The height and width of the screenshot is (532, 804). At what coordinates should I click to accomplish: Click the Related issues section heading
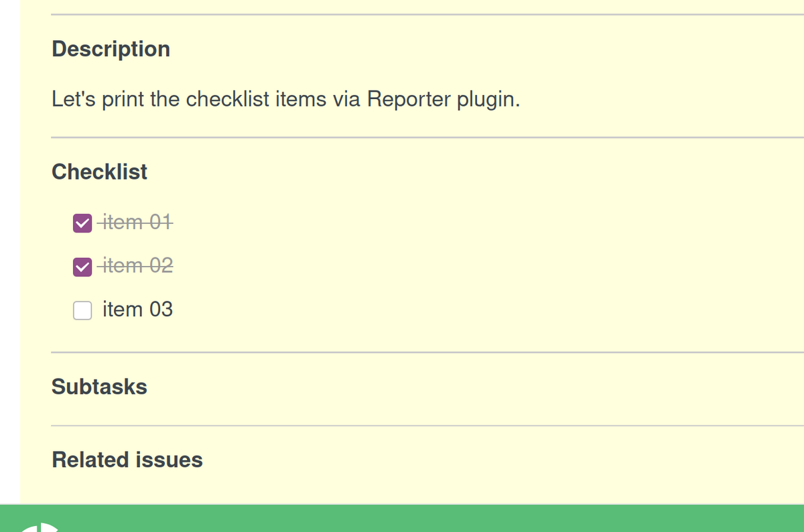pyautogui.click(x=127, y=460)
